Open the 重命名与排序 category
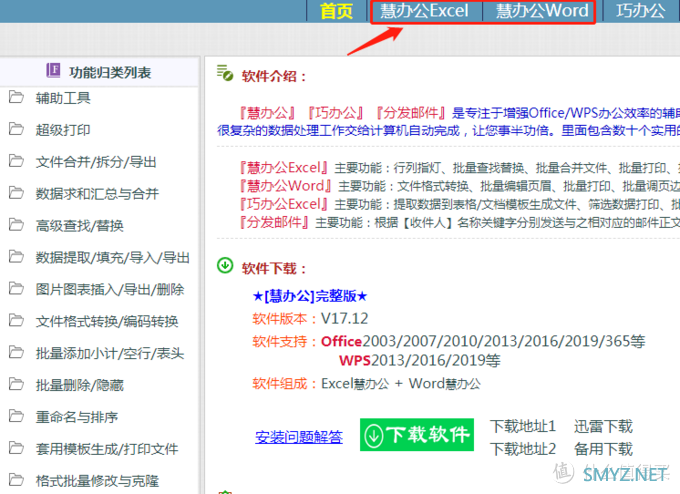Image resolution: width=680 pixels, height=494 pixels. point(77,417)
